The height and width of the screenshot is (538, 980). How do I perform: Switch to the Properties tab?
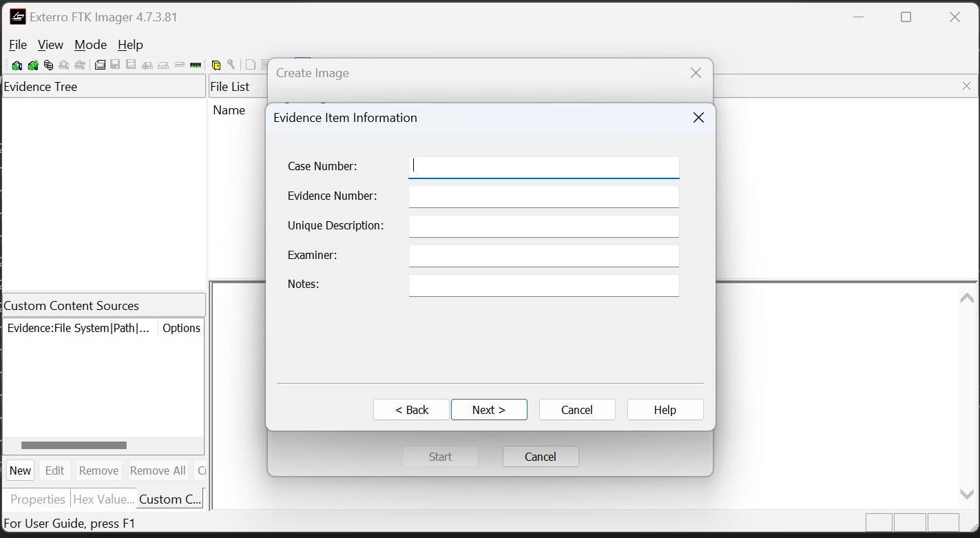tap(38, 499)
